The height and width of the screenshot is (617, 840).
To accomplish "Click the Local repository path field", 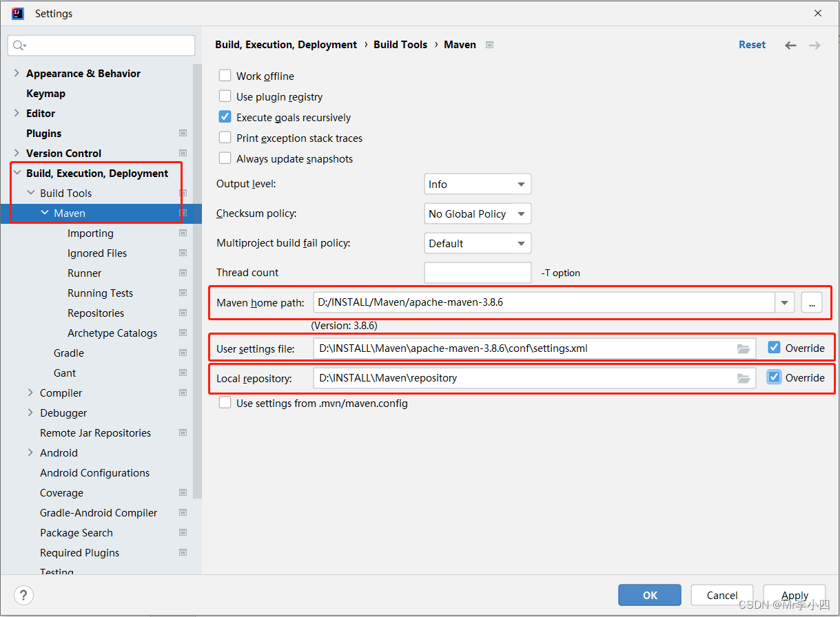I will click(x=534, y=378).
